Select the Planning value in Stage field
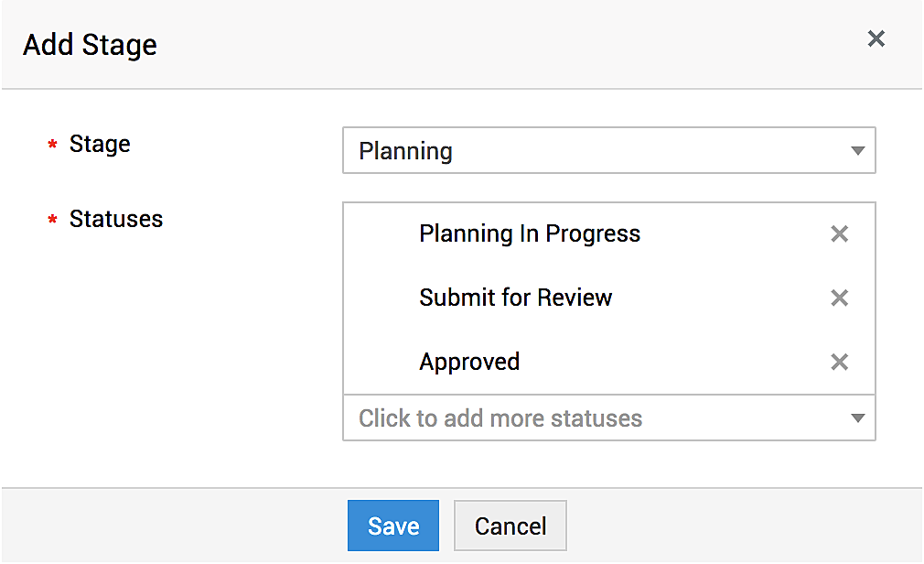924x564 pixels. (x=406, y=151)
